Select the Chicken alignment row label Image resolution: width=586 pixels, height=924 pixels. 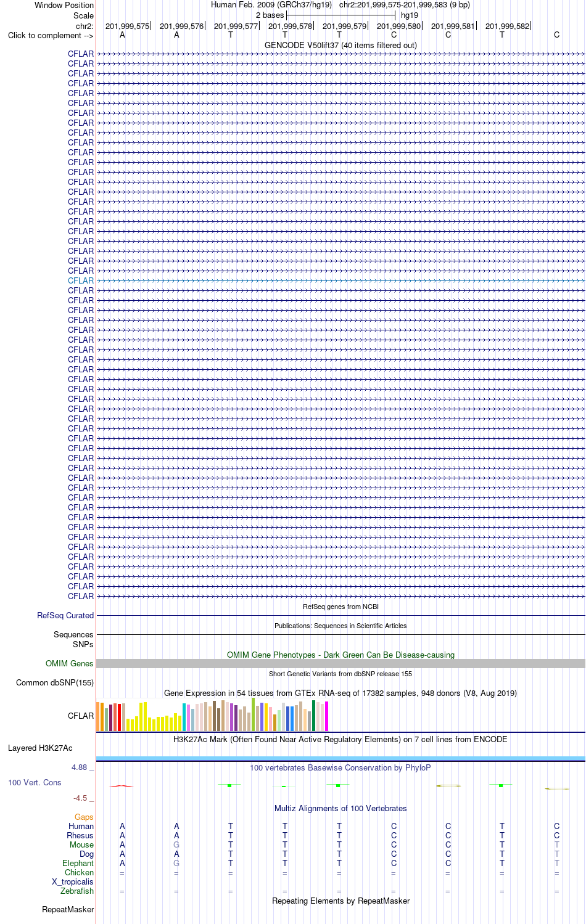[79, 872]
